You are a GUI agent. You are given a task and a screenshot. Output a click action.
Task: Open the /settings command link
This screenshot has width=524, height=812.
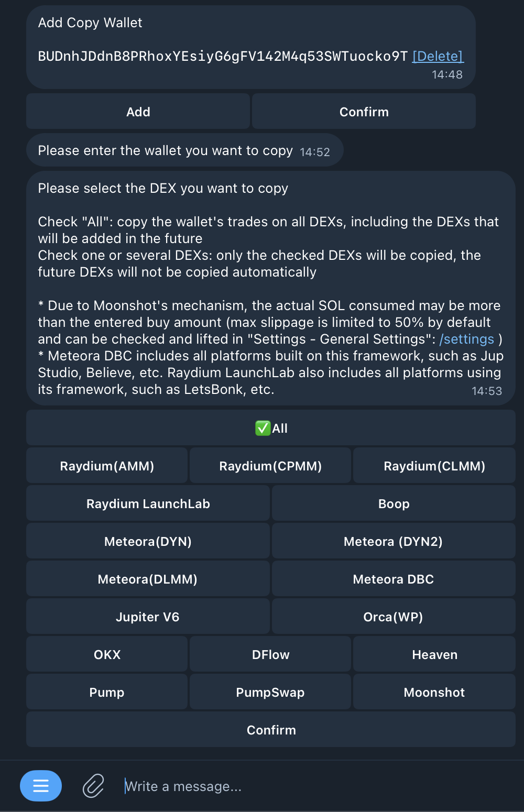tap(466, 339)
